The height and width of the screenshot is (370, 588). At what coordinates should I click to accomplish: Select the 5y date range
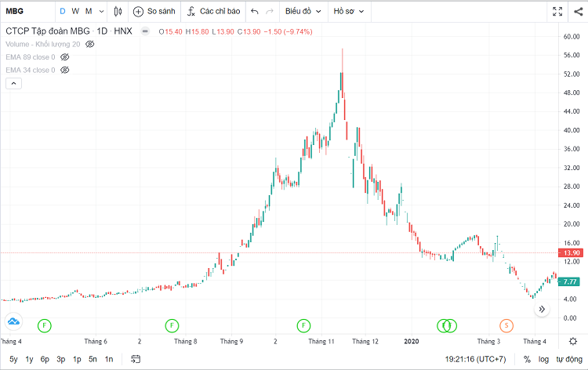tap(13, 358)
